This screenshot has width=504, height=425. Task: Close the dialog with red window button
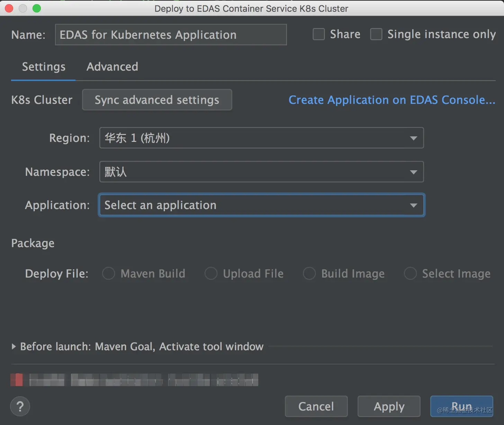9,8
